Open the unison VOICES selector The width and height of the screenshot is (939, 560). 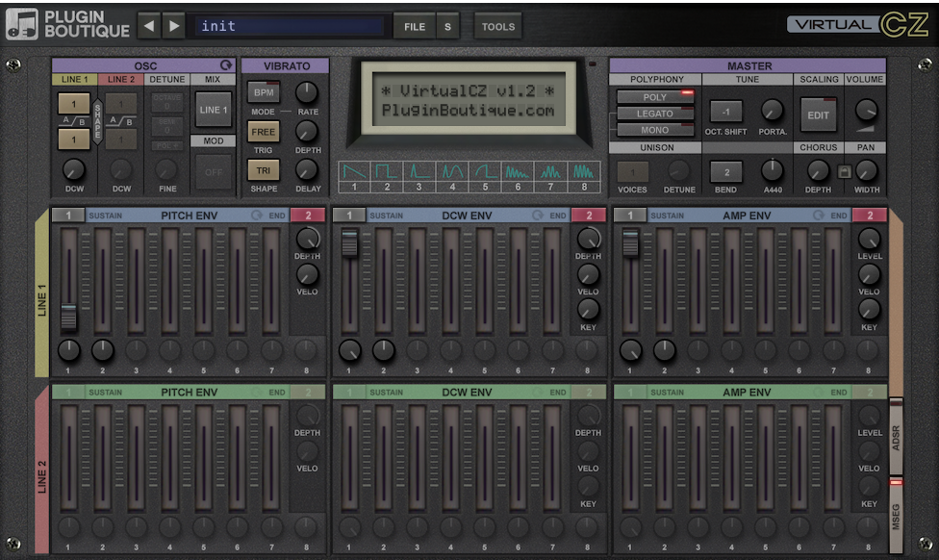coord(633,172)
